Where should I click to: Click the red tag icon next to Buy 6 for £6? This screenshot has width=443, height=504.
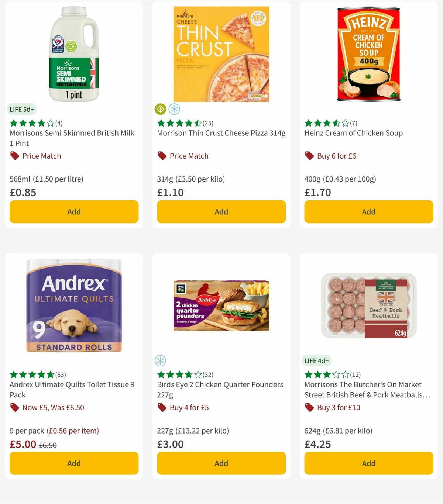(309, 156)
